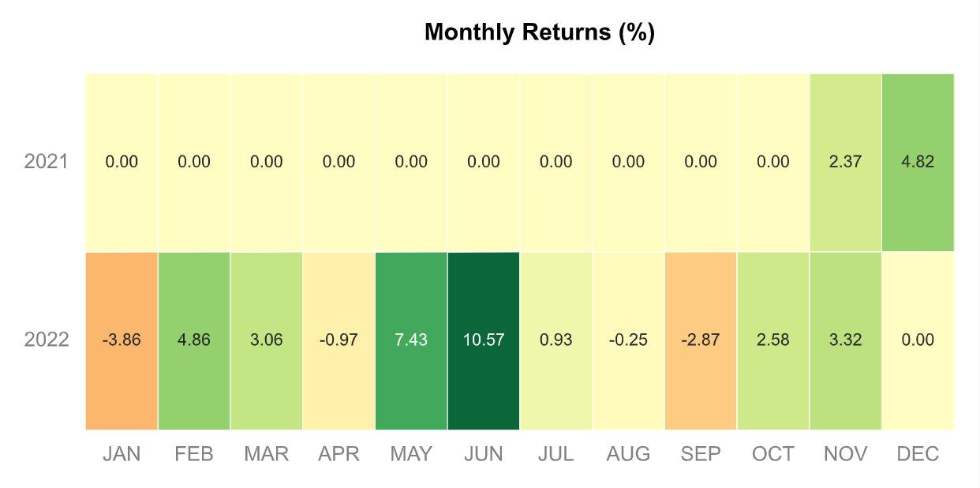
Task: Click the JUN month axis label
Action: click(484, 454)
